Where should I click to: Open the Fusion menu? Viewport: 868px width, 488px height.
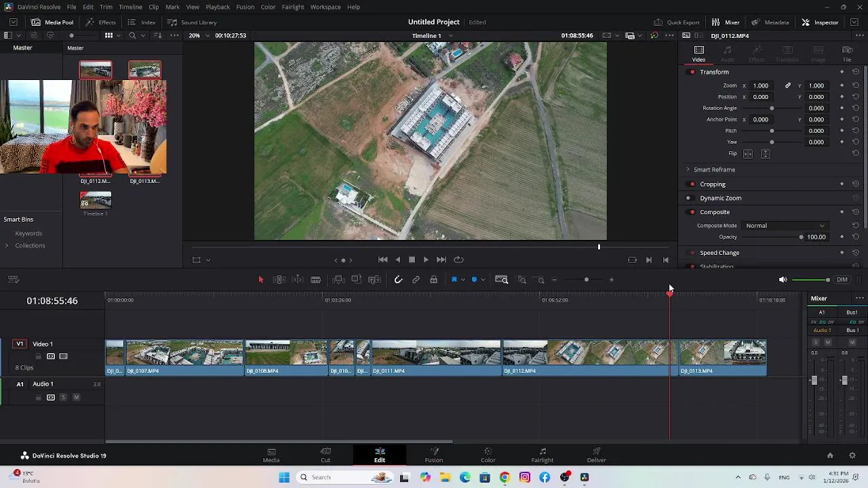pos(245,7)
